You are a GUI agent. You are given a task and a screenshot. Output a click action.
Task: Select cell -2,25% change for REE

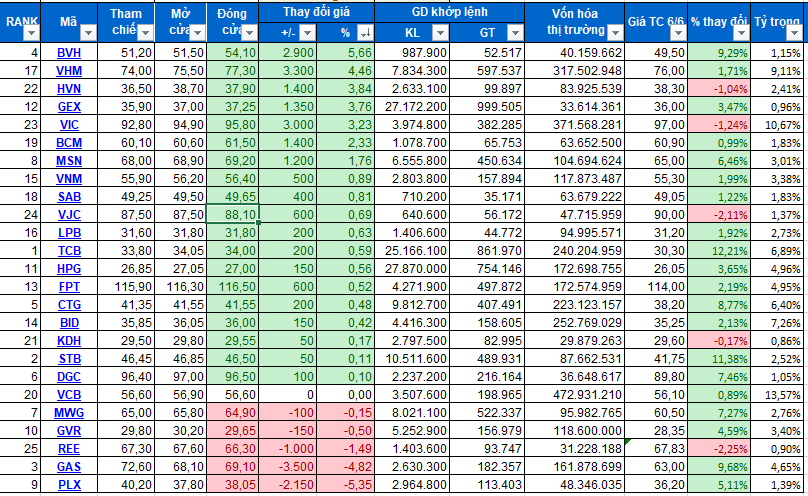(719, 449)
